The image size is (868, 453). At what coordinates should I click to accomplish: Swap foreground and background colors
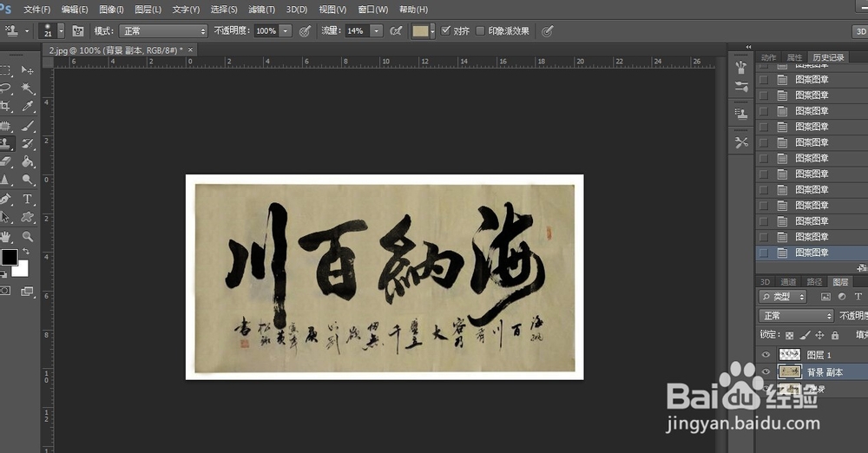pyautogui.click(x=26, y=252)
